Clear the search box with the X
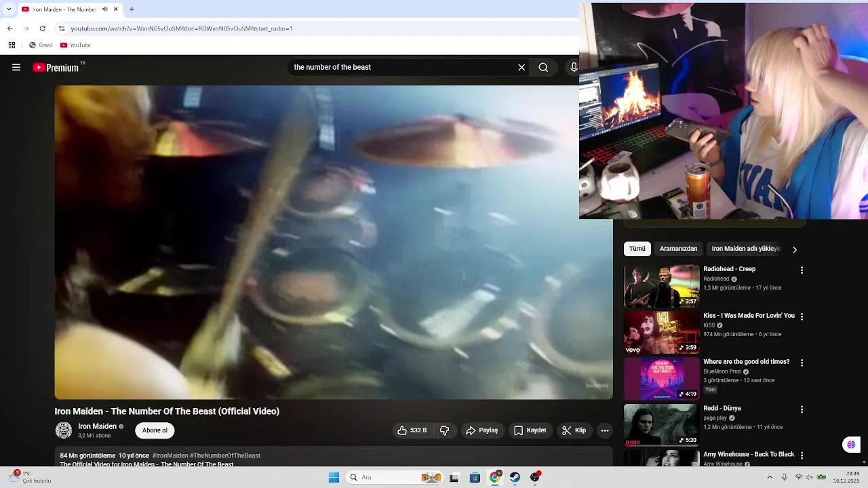 521,67
